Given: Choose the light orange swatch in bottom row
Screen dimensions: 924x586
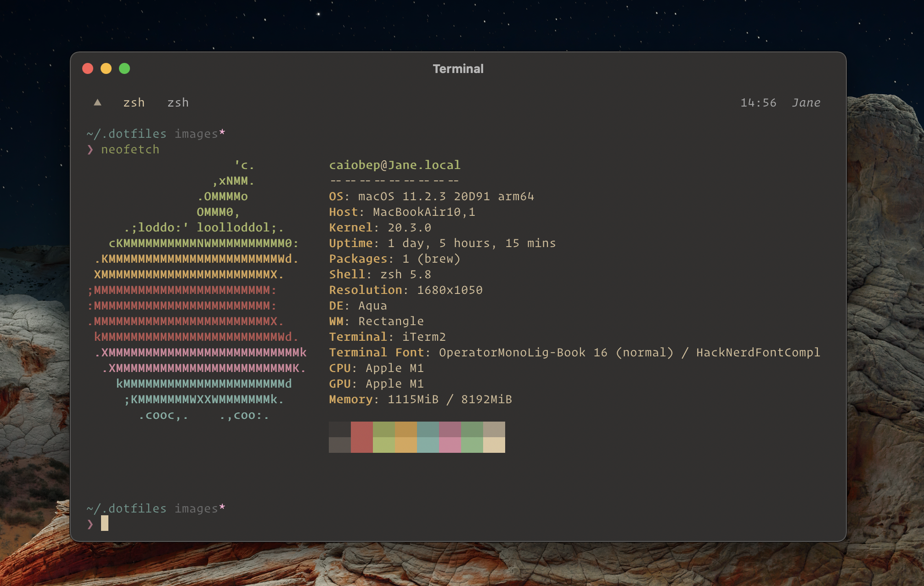Looking at the screenshot, I should coord(406,445).
